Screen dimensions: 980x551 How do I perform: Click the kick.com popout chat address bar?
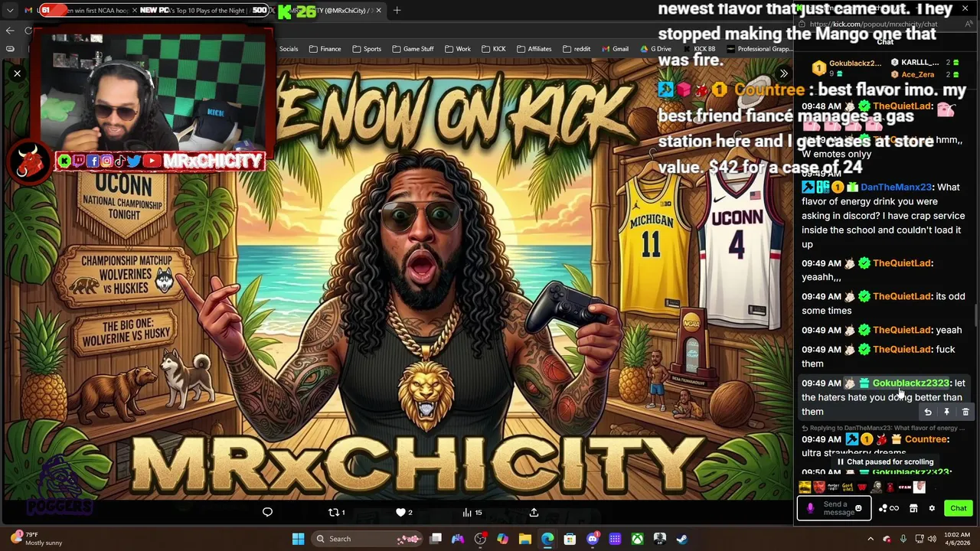[873, 24]
